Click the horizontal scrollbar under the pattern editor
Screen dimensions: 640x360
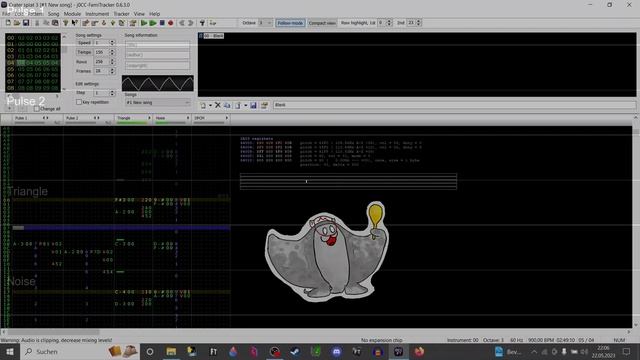(x=316, y=332)
